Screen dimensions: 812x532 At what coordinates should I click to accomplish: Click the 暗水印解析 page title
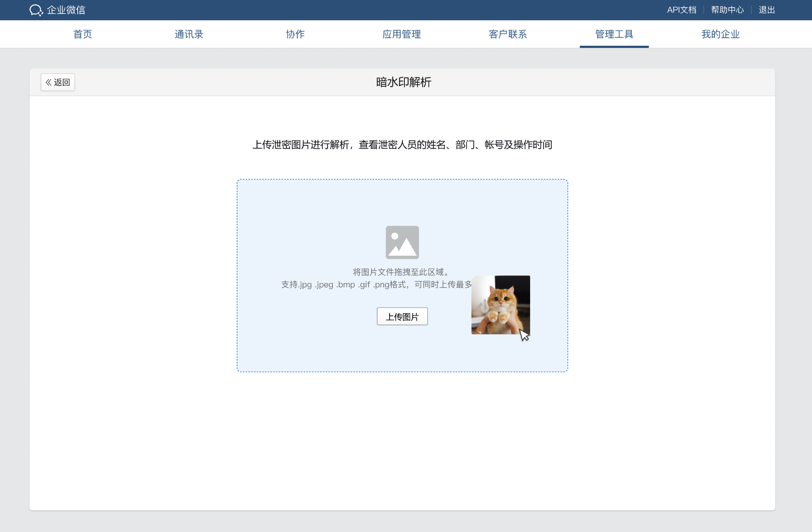pos(403,82)
